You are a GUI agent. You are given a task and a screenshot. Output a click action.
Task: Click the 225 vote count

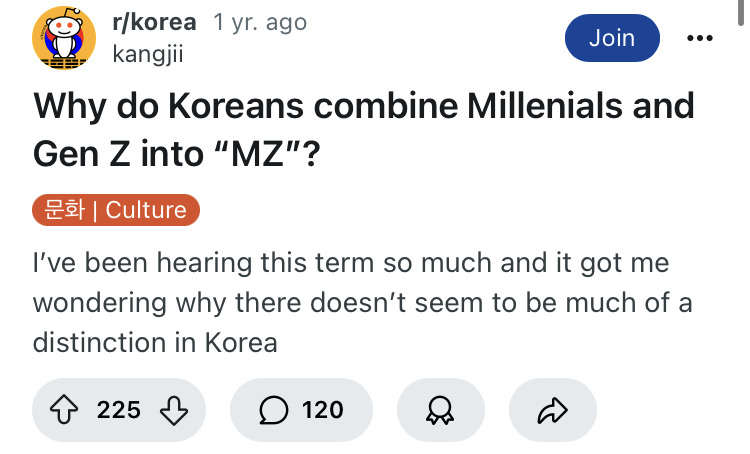119,409
